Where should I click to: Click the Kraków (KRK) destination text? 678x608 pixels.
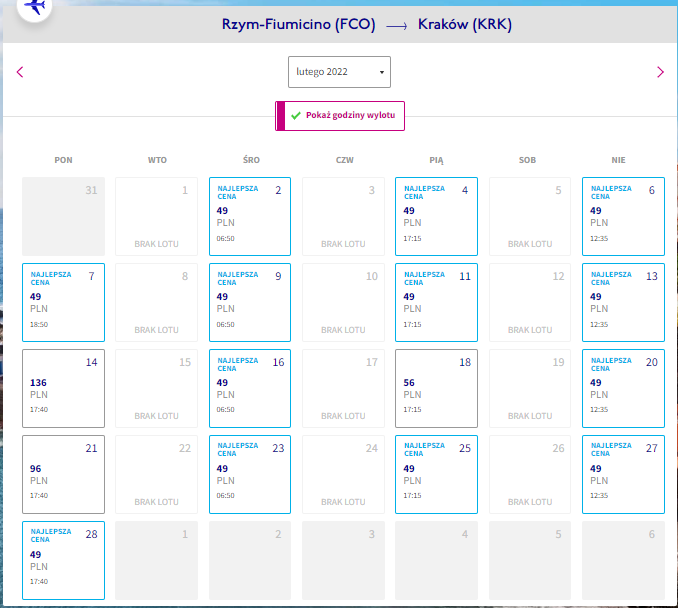tap(465, 24)
